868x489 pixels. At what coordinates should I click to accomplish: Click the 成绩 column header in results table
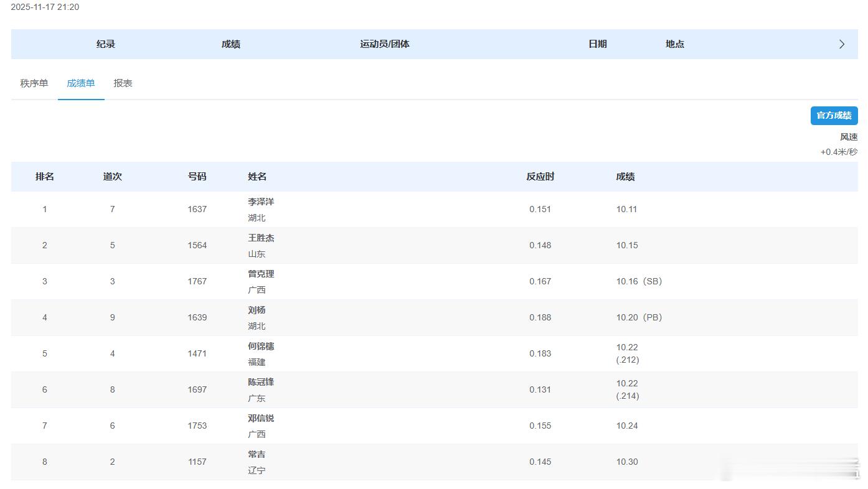(626, 177)
